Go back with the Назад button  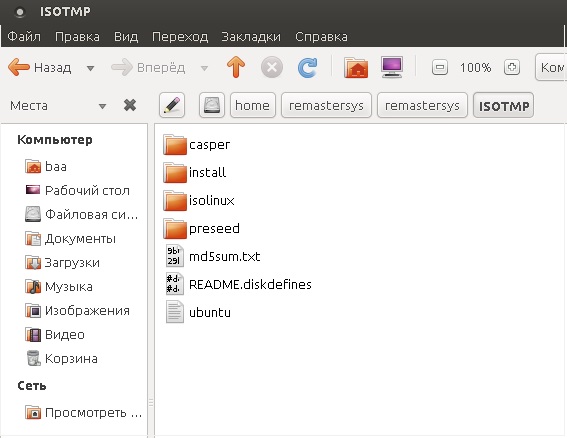[40, 67]
